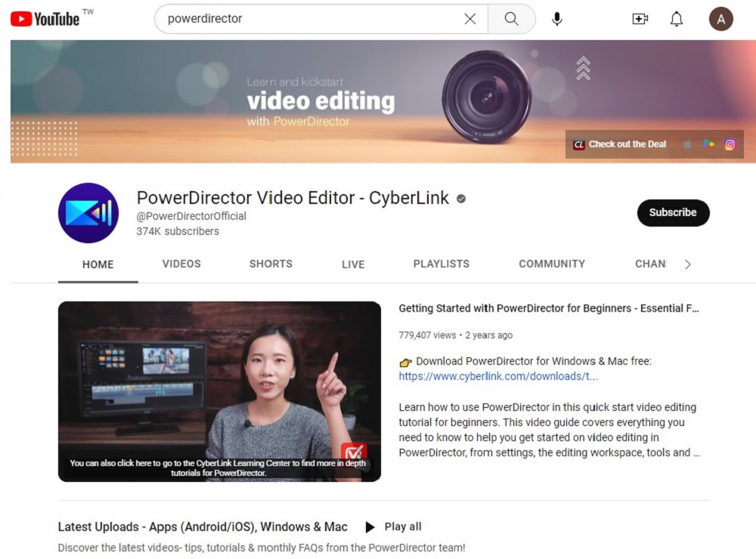The height and width of the screenshot is (559, 756).
Task: Expand more channel tabs with the right arrow
Action: 688,264
